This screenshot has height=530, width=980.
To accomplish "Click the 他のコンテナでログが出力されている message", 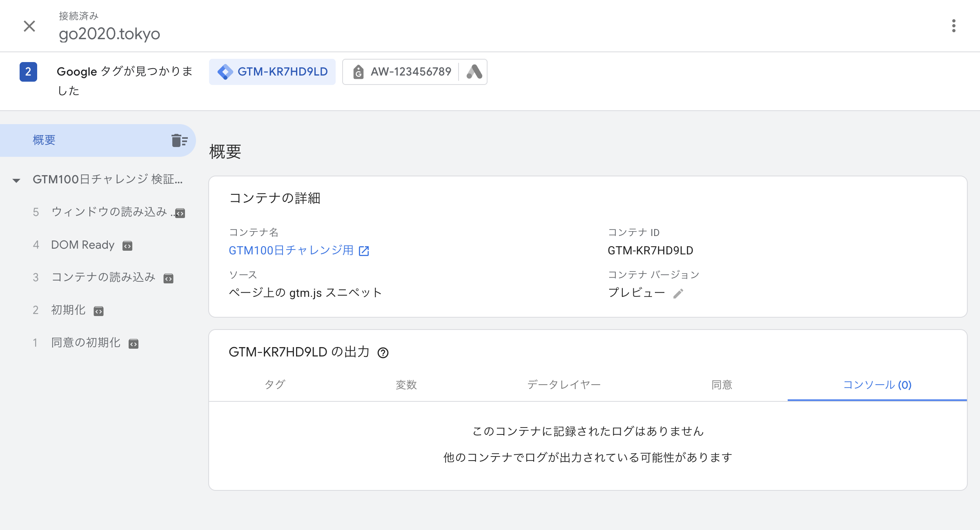I will point(588,457).
